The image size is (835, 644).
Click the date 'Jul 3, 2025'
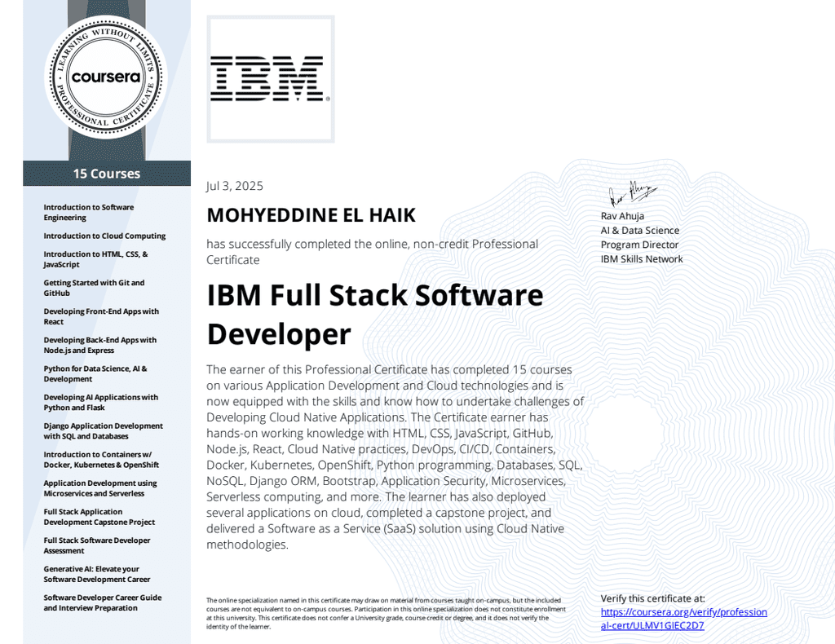pyautogui.click(x=234, y=186)
